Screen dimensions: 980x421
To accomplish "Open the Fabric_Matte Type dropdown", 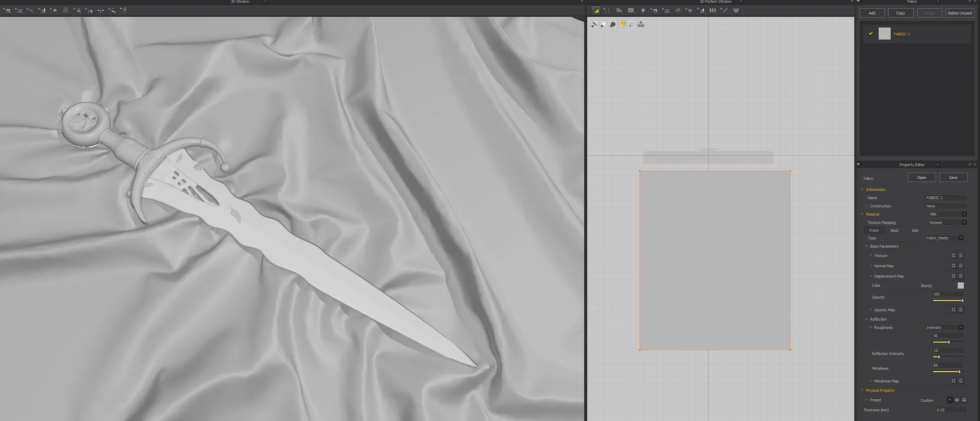I will point(945,238).
